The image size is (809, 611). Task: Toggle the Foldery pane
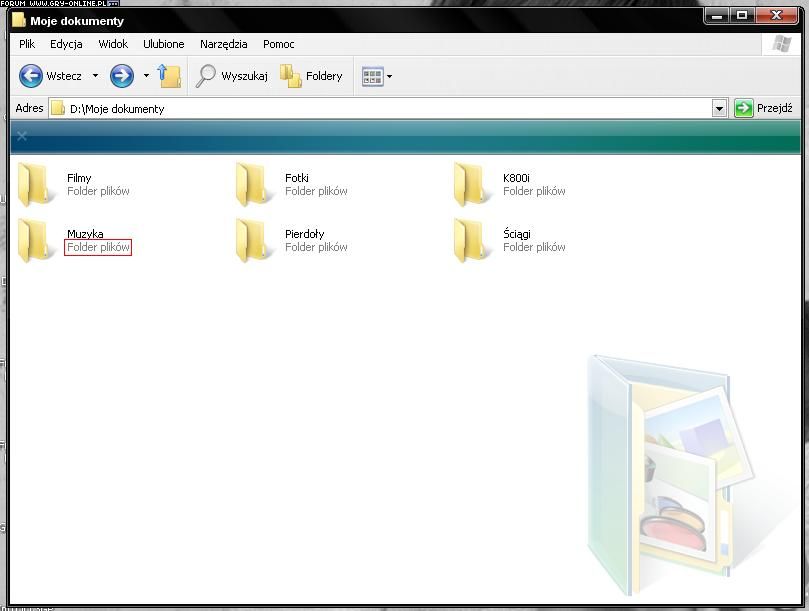click(x=311, y=76)
